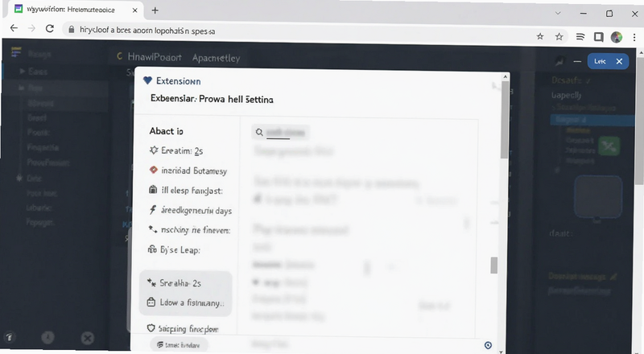Open the browser side panel icon
644x354 pixels.
point(598,37)
